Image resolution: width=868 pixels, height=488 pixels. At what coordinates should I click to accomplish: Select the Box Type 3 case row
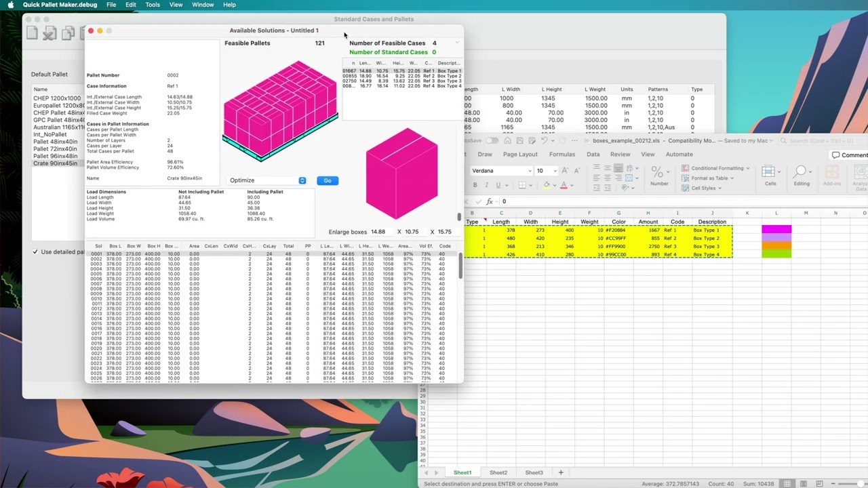tap(401, 81)
